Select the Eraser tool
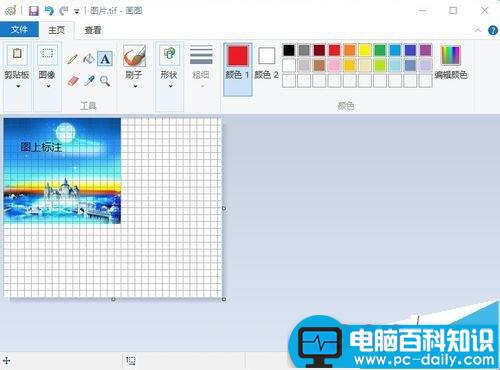The width and height of the screenshot is (500, 370). (x=73, y=81)
